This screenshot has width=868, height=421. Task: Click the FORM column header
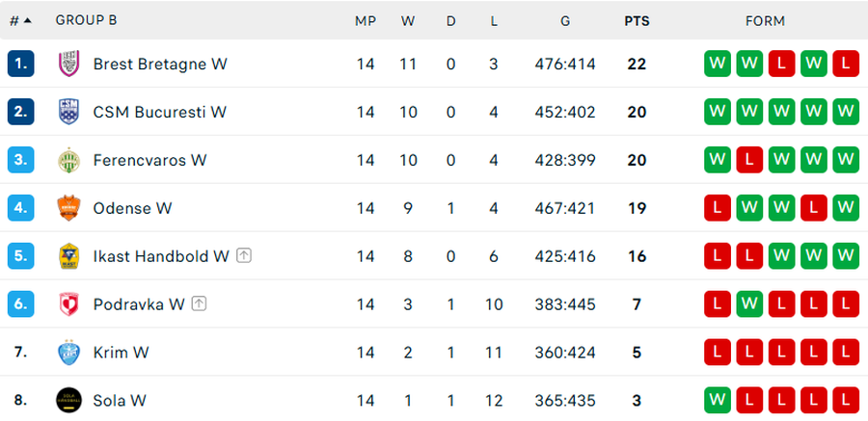pos(765,20)
